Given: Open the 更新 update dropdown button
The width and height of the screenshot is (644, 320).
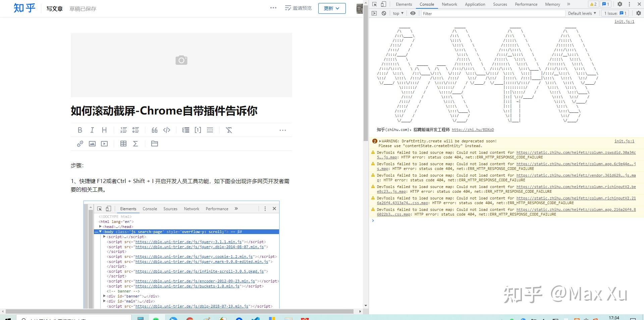Looking at the screenshot, I should pos(332,8).
